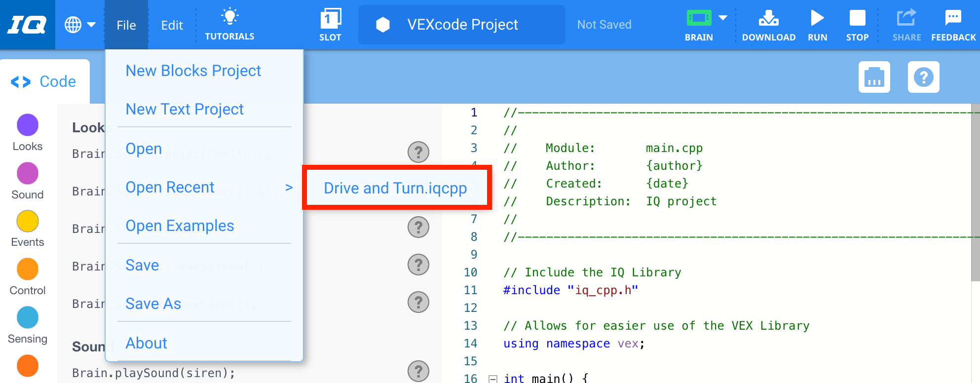Select the dark orange category below Sensing
Screen dimensions: 980x383
(x=28, y=366)
